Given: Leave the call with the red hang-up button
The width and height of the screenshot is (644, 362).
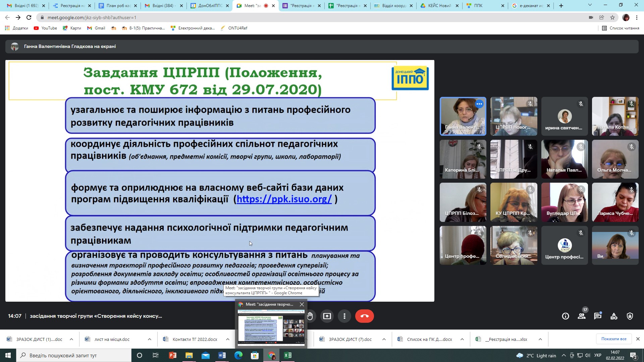Looking at the screenshot, I should 365,316.
